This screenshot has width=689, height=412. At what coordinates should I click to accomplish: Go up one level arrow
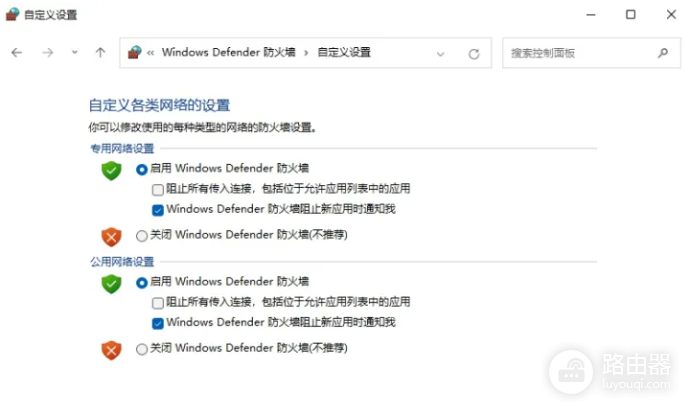[x=101, y=53]
